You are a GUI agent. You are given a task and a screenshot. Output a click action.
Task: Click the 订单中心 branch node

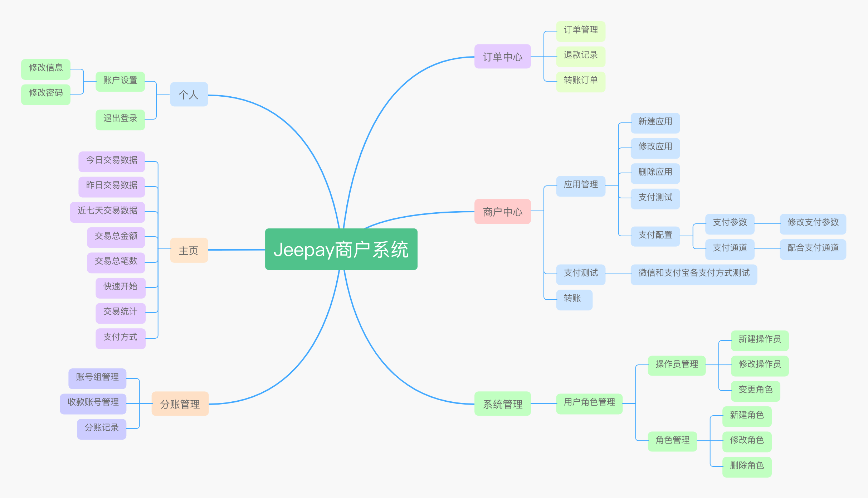click(x=502, y=57)
